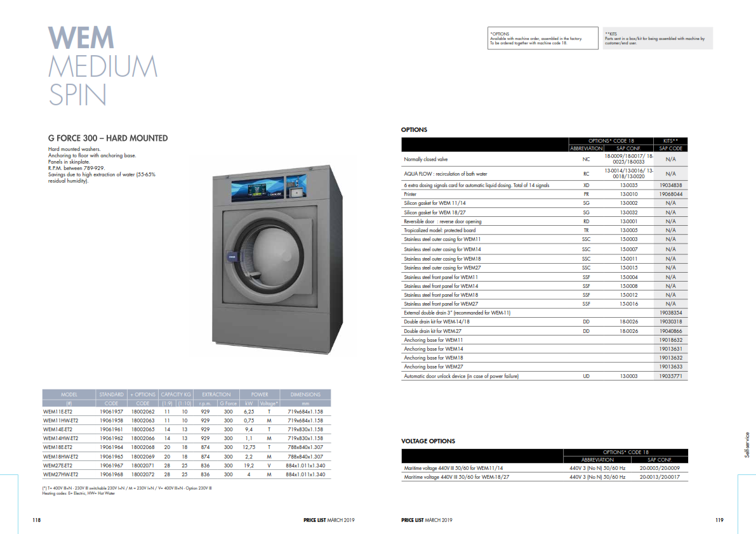Click 'Silicon gasket for WEM 18/27'
Image resolution: width=756 pixels, height=534 pixels.
pos(435,212)
